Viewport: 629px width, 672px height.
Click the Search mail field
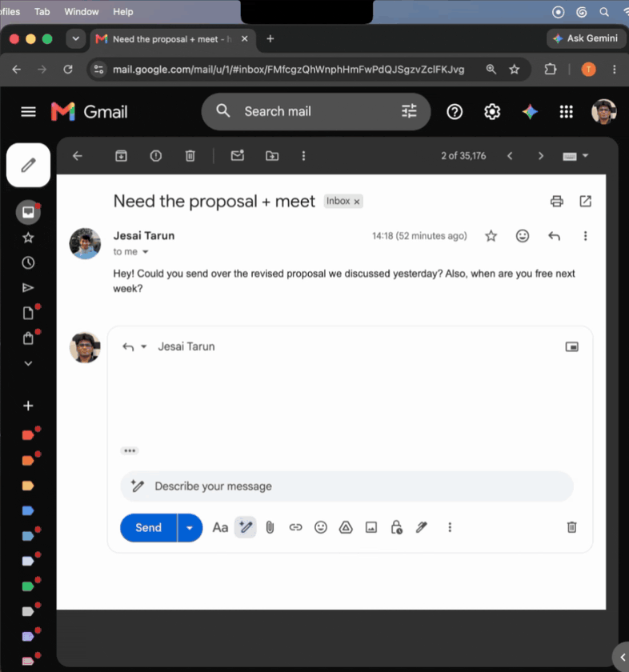pos(316,111)
